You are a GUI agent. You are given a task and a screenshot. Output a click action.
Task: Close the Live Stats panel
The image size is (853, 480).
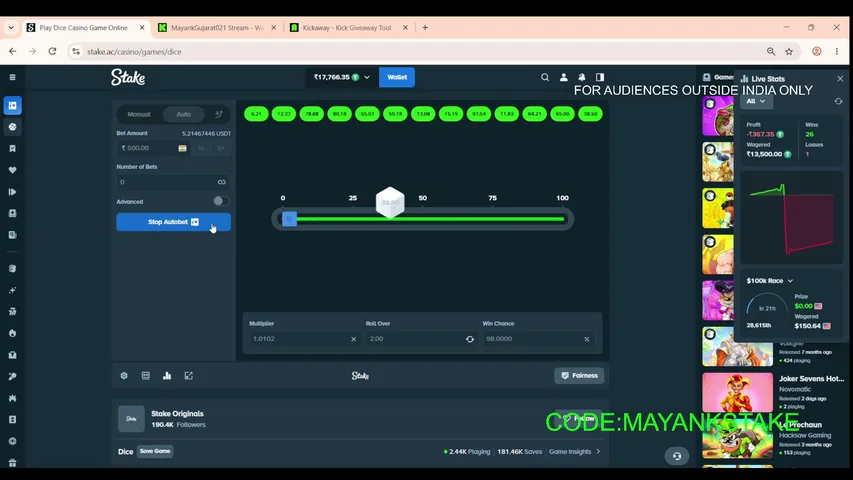[840, 79]
